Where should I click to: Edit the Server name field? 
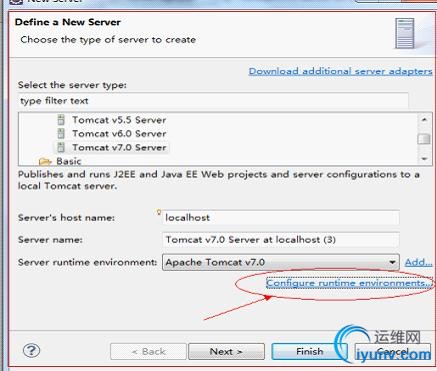click(280, 240)
